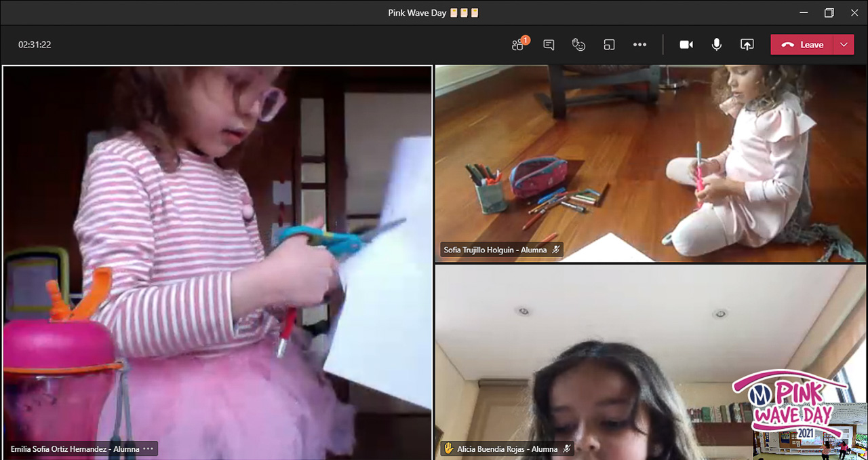The height and width of the screenshot is (460, 868).
Task: Open More actions ellipsis in toolbar
Action: point(639,45)
